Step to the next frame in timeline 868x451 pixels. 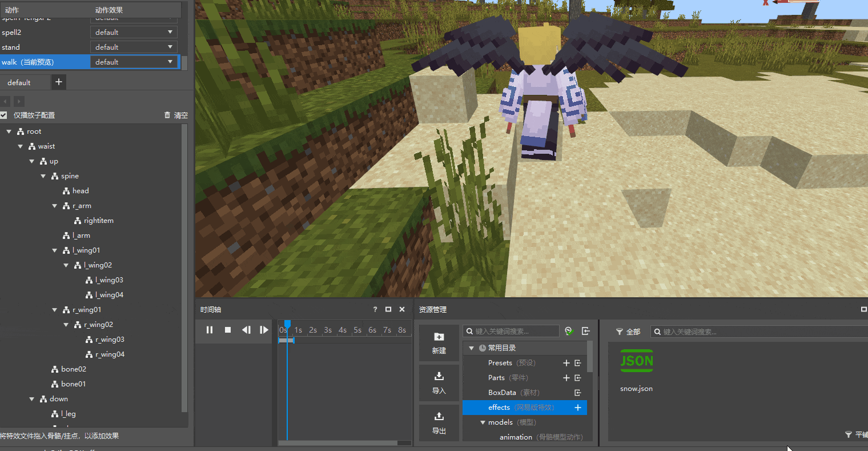pos(264,330)
